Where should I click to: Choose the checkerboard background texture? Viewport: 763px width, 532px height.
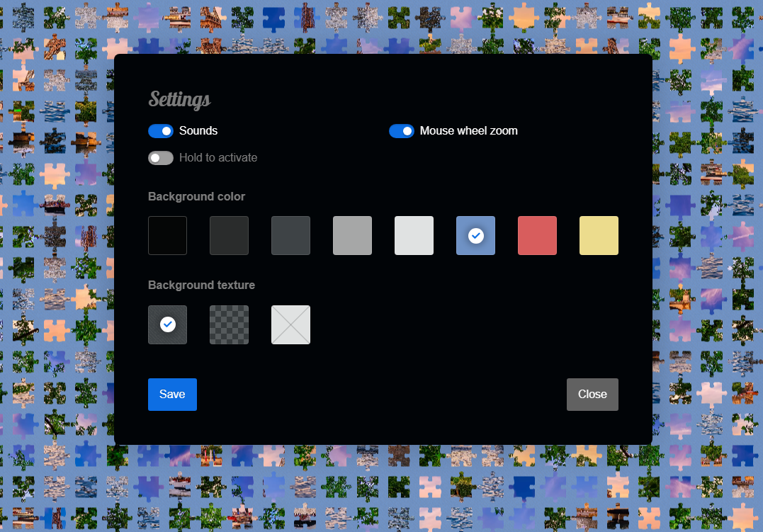pos(229,324)
